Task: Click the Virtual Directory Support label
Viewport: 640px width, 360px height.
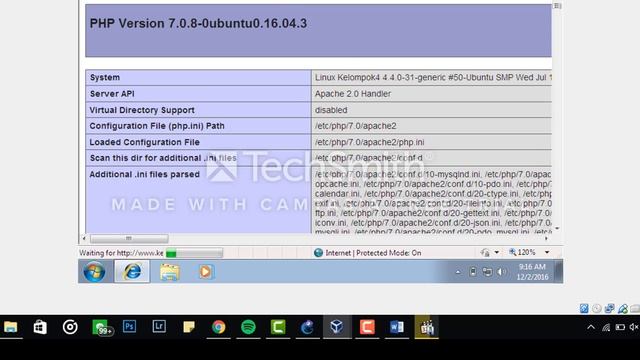Action: tap(142, 110)
